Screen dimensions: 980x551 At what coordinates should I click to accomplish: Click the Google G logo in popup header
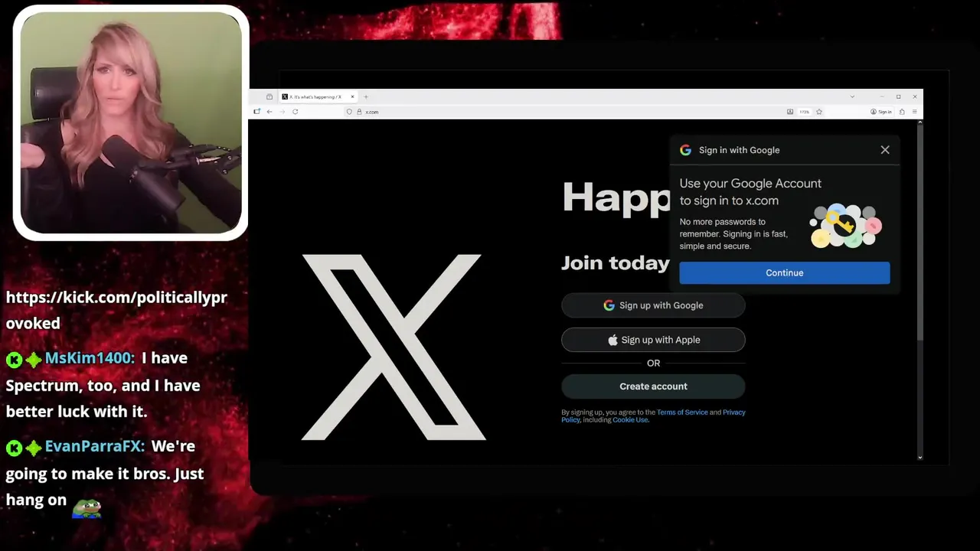(x=685, y=150)
